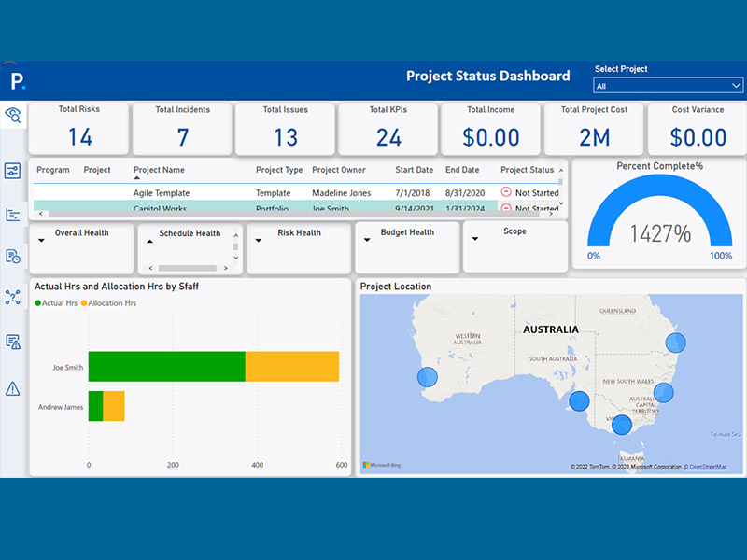747x560 pixels.
Task: Click the document warning issues sidebar icon
Action: (x=13, y=342)
